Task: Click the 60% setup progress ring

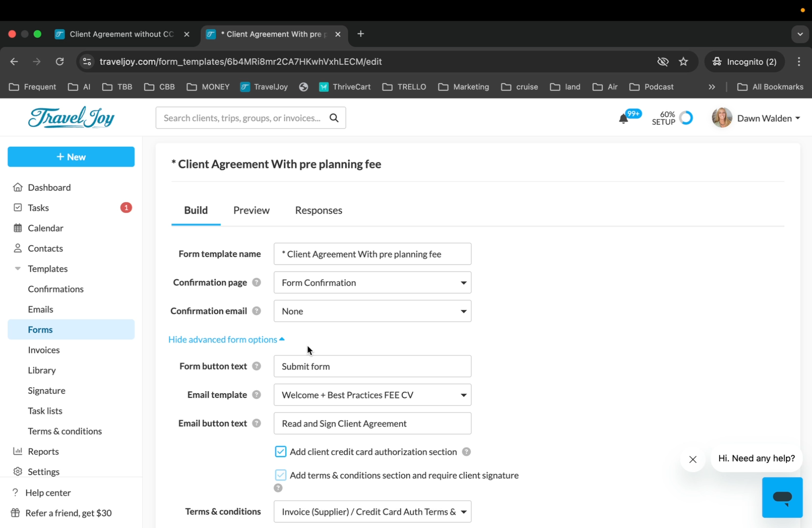Action: click(686, 118)
